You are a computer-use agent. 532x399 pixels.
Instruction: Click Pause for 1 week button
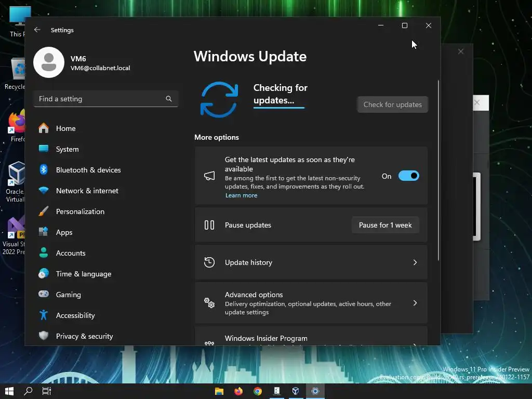coord(385,225)
